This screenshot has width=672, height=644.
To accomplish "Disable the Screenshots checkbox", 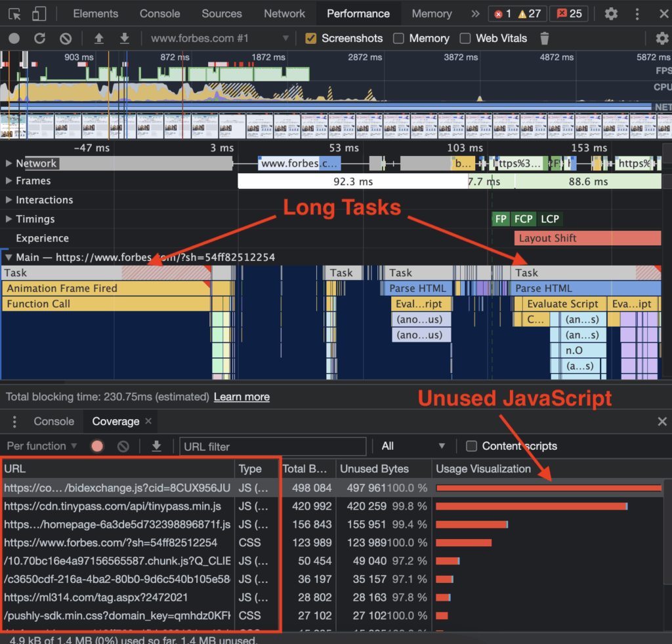I will click(311, 38).
